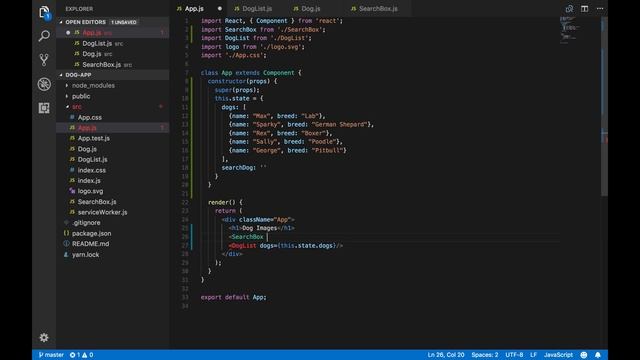Change end of line via LF

click(x=533, y=355)
